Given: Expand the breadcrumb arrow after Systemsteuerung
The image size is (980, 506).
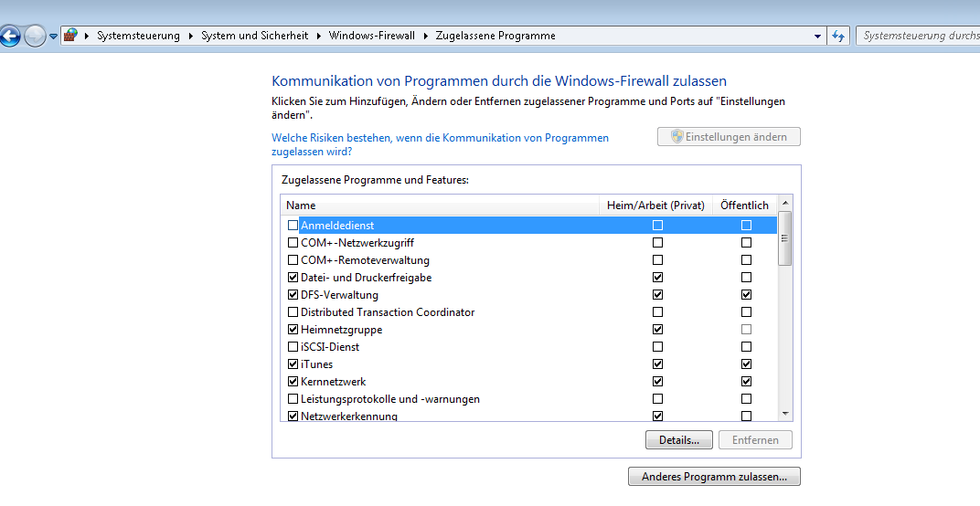Looking at the screenshot, I should click(x=191, y=37).
